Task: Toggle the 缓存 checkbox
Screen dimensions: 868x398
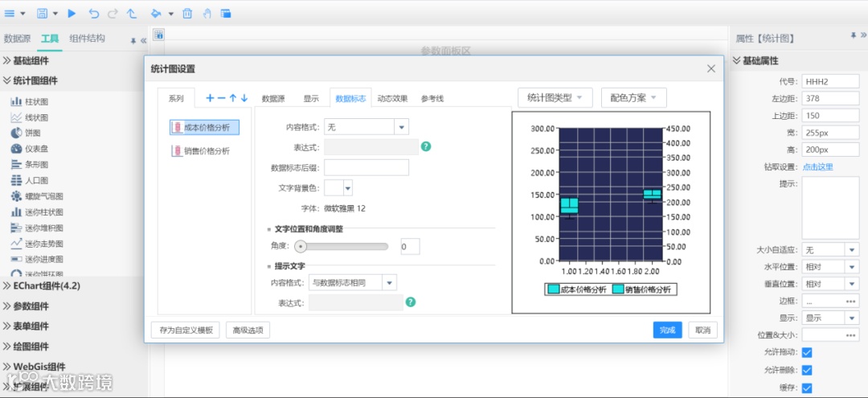Action: (807, 388)
